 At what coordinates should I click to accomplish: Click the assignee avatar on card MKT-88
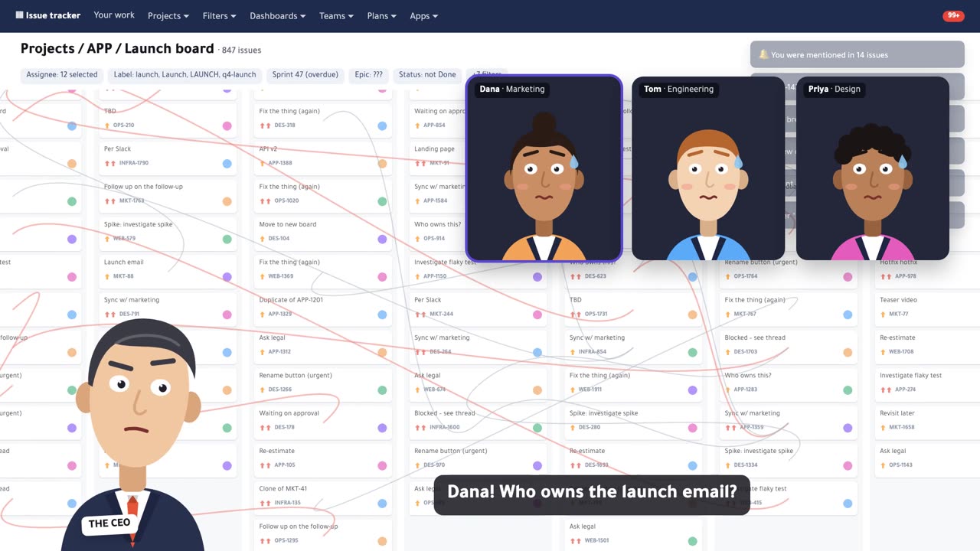coord(227,276)
